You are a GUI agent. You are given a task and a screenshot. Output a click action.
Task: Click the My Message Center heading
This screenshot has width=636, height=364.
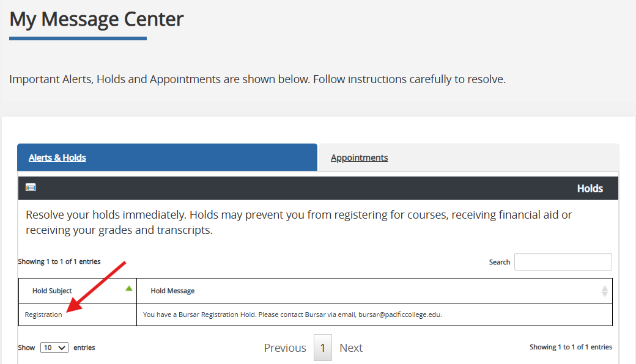tap(97, 20)
